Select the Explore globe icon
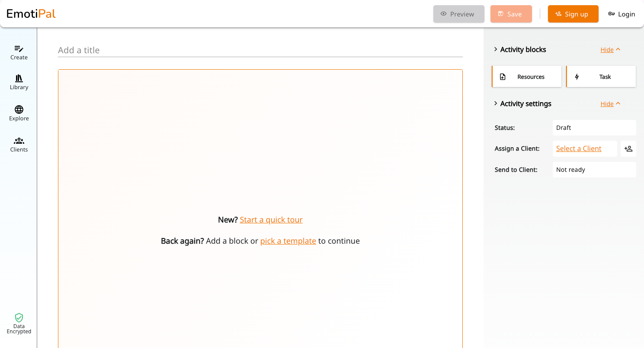644x348 pixels. (x=19, y=110)
